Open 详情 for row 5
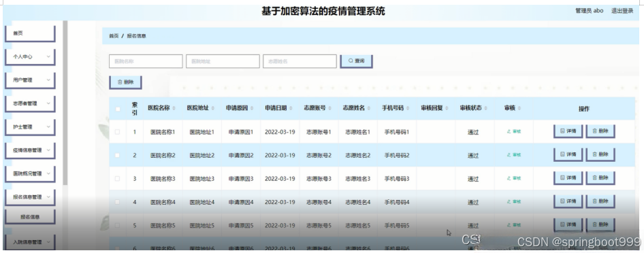Viewport: 644px width, 253px height. [568, 224]
